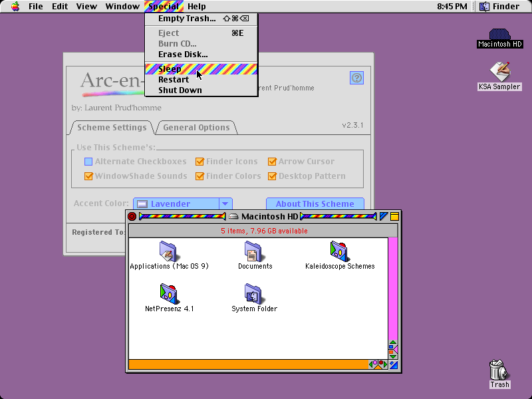Click the Trash can on desktop
532x399 pixels.
click(499, 370)
